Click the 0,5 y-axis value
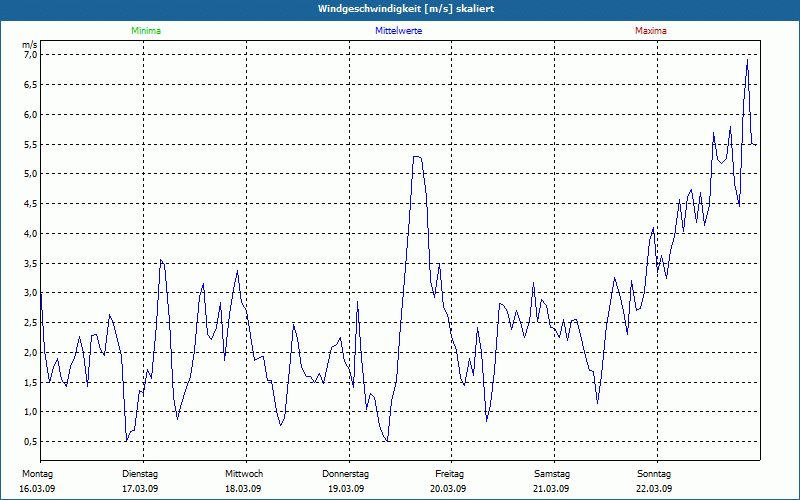 point(31,442)
